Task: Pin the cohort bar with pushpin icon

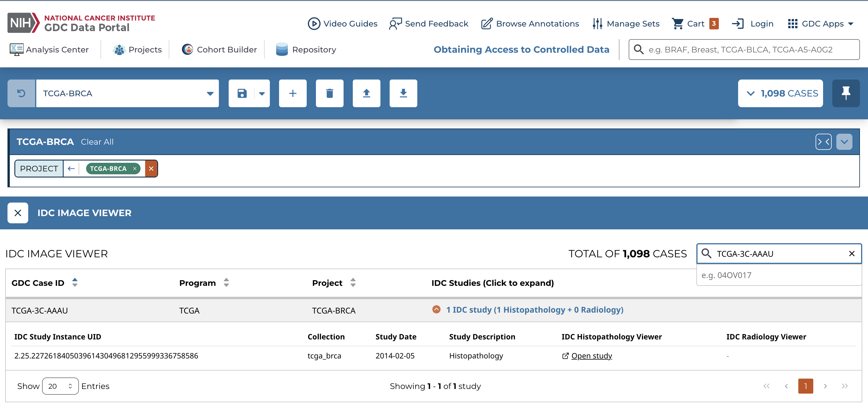Action: pos(846,93)
